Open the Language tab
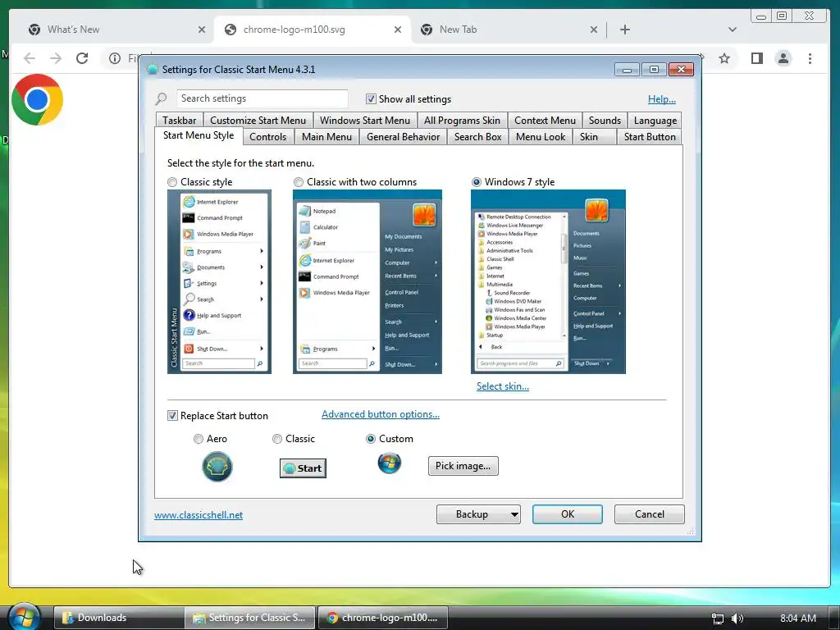The image size is (840, 630). 655,121
